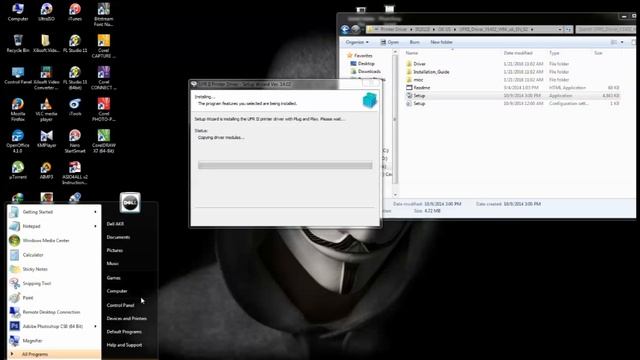Open the Computer desktop icon
Viewport: 640px width, 360px height.
[18, 12]
